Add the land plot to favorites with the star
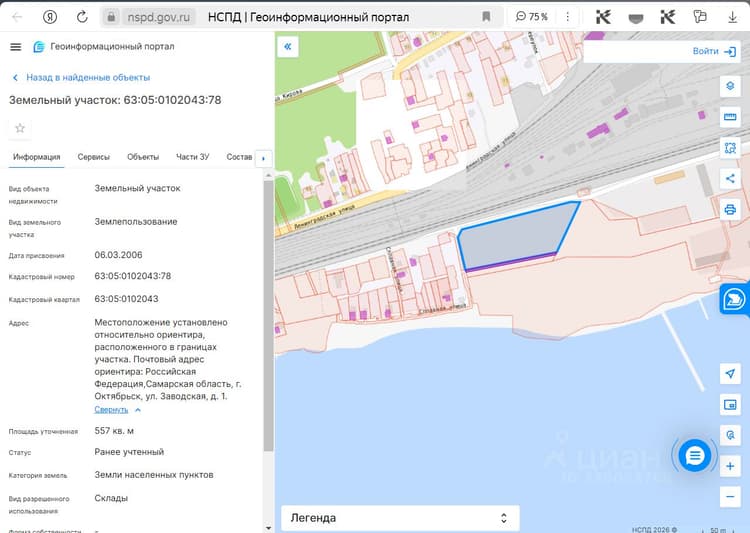 tap(20, 128)
